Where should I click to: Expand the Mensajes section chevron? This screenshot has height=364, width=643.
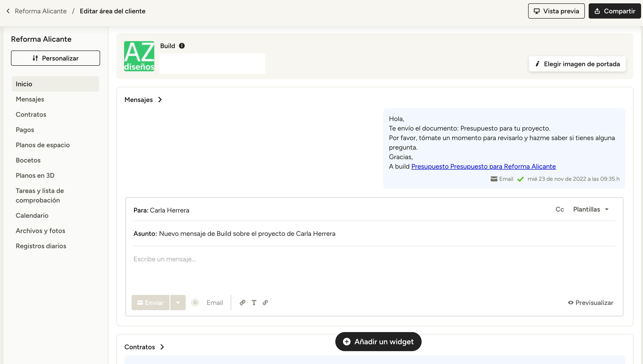[160, 100]
